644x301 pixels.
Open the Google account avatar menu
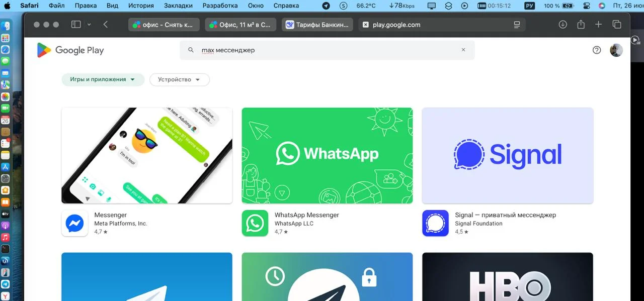pos(616,50)
